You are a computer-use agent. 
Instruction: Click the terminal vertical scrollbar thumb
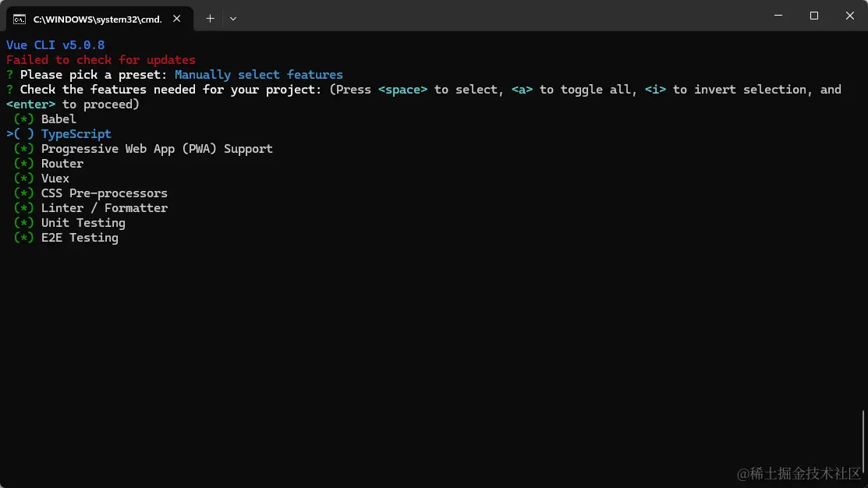[863, 443]
